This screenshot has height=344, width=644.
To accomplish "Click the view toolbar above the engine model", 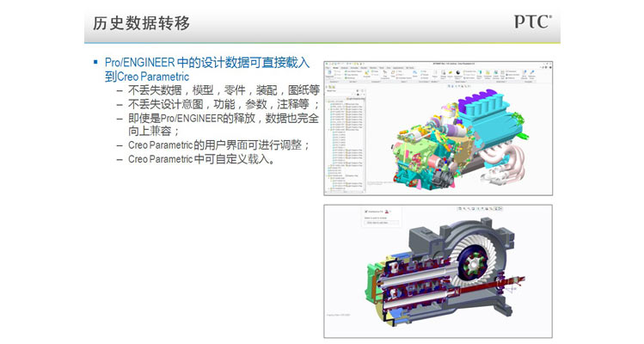I will tap(461, 86).
